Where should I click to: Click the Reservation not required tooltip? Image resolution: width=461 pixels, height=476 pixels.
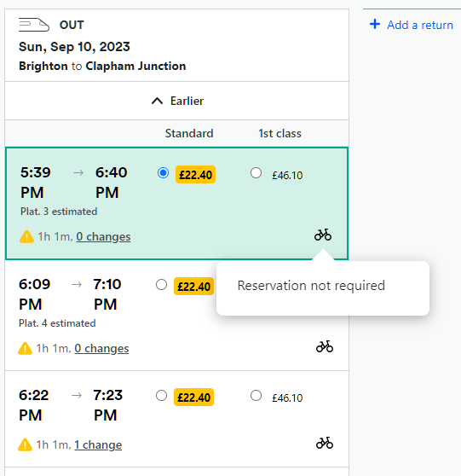click(x=323, y=287)
